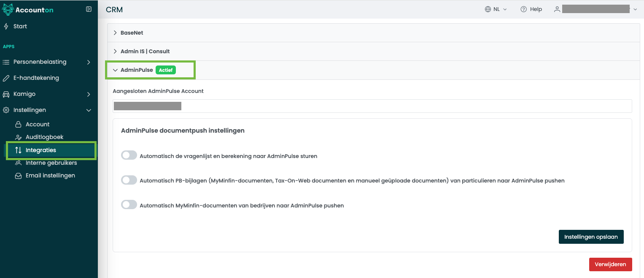Click the APPS section label

[x=9, y=46]
